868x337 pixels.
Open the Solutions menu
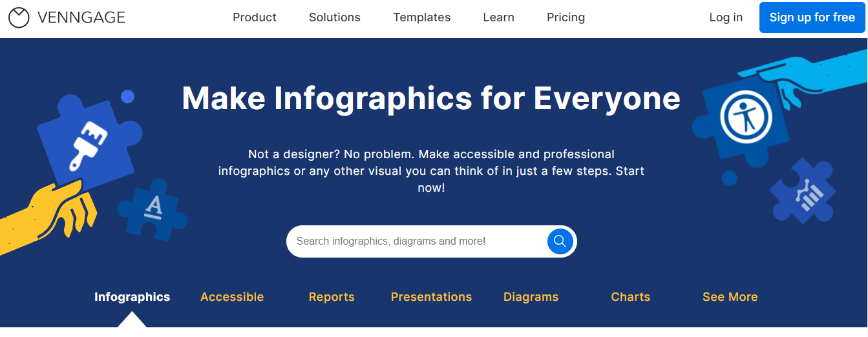coord(335,17)
